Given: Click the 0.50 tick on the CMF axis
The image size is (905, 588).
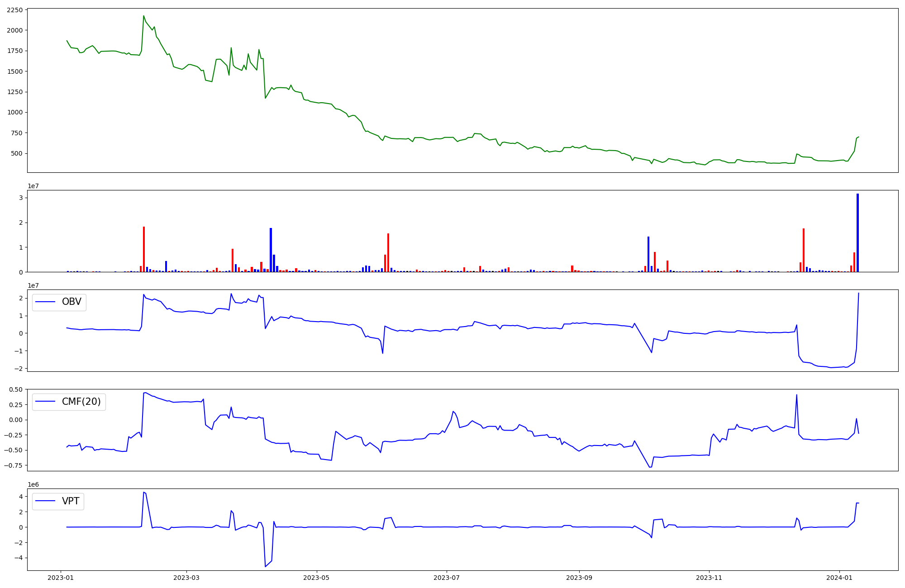Looking at the screenshot, I should (x=15, y=389).
